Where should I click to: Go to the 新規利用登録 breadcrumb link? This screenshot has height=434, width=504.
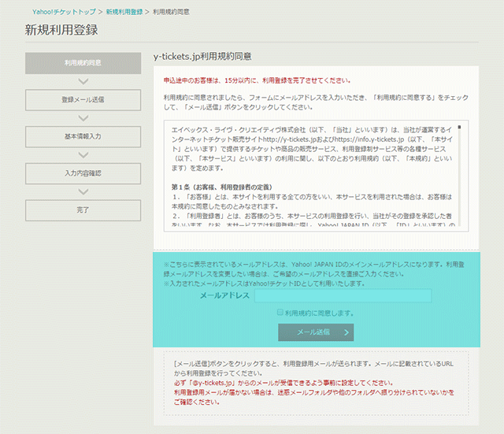[124, 12]
